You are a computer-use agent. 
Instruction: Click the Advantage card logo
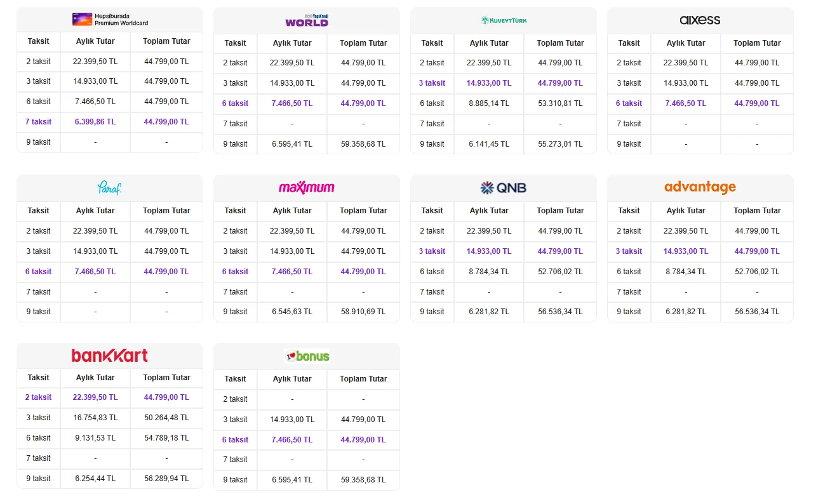click(x=700, y=187)
